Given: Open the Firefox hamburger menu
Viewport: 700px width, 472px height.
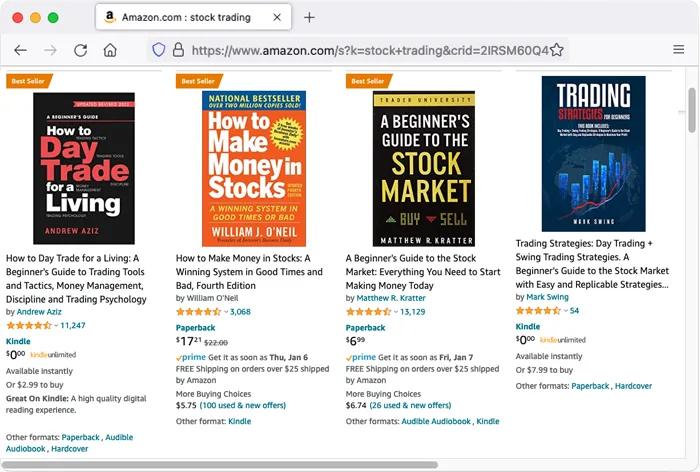Looking at the screenshot, I should point(679,50).
